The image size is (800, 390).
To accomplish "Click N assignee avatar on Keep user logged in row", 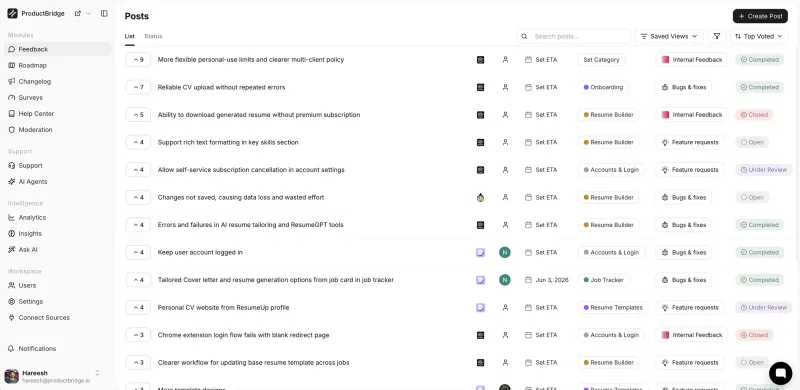I will coord(505,253).
